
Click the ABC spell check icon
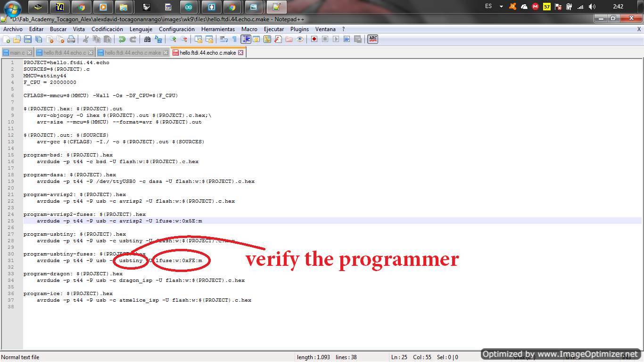pyautogui.click(x=372, y=39)
